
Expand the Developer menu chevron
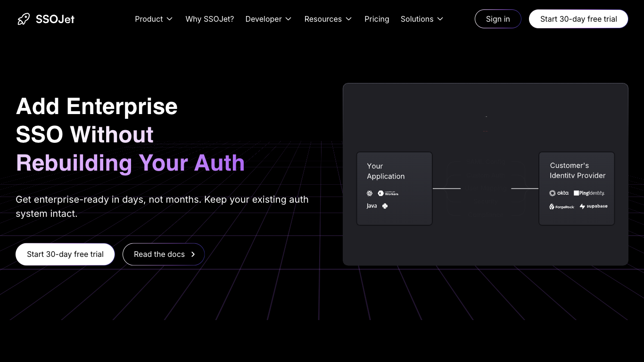[x=288, y=19]
